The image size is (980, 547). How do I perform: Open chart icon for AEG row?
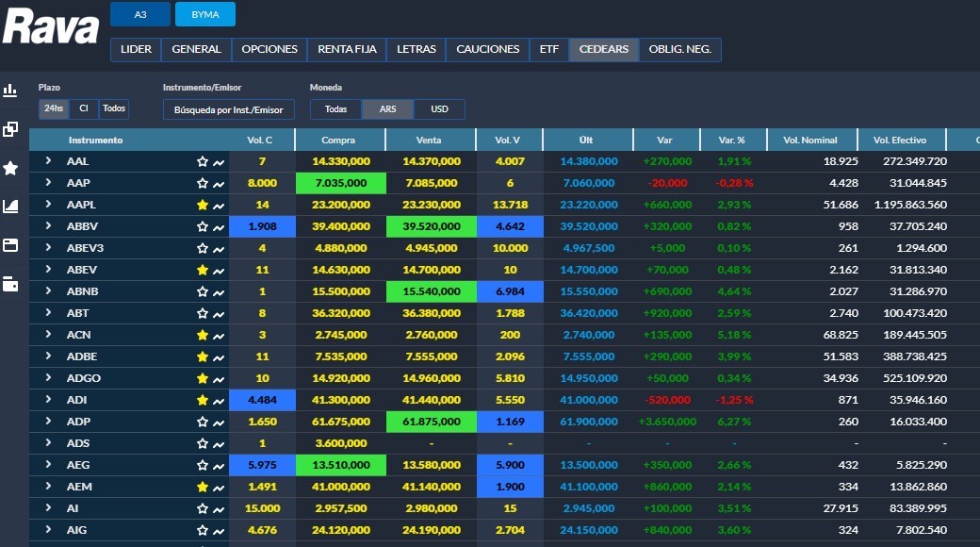(218, 466)
